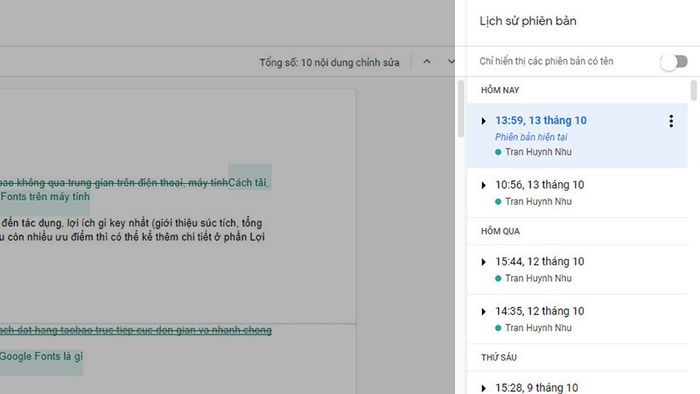Click the 'HÔM QUA' section header
700x394 pixels.
(500, 232)
